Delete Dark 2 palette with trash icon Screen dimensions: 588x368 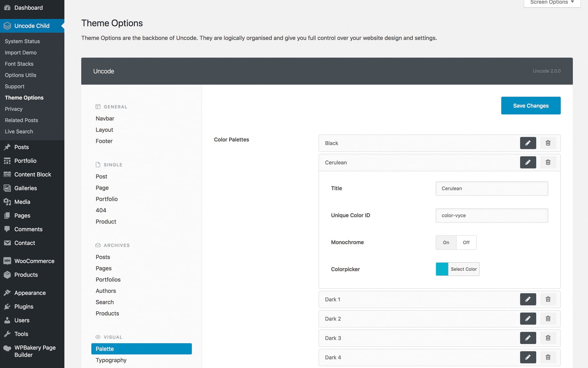[548, 319]
